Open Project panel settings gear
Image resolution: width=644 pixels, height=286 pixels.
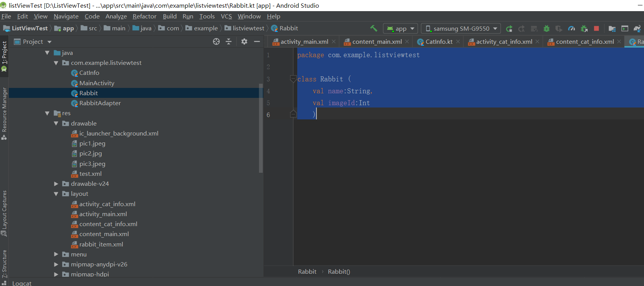coord(244,41)
